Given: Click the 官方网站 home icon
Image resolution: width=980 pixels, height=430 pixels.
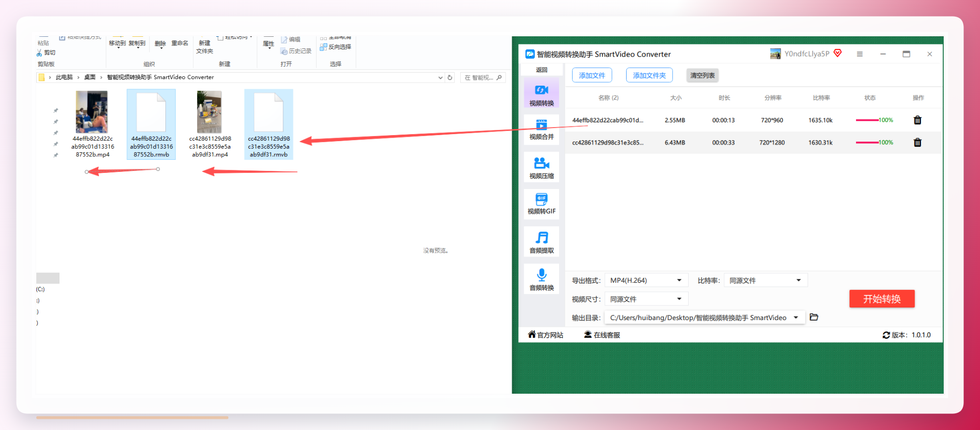Looking at the screenshot, I should (532, 334).
